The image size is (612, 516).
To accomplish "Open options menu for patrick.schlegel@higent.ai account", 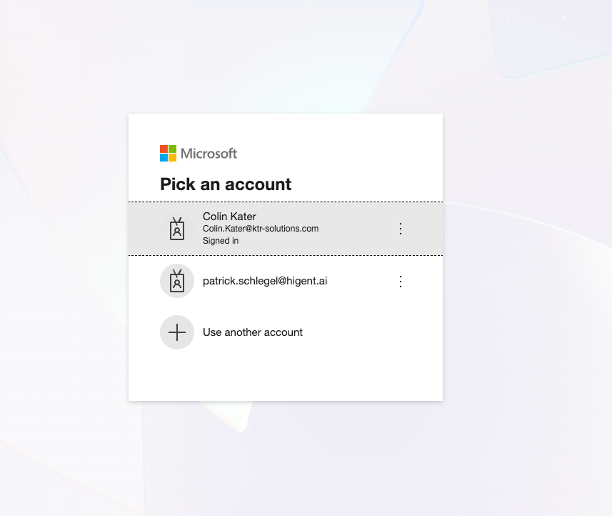I will click(400, 281).
